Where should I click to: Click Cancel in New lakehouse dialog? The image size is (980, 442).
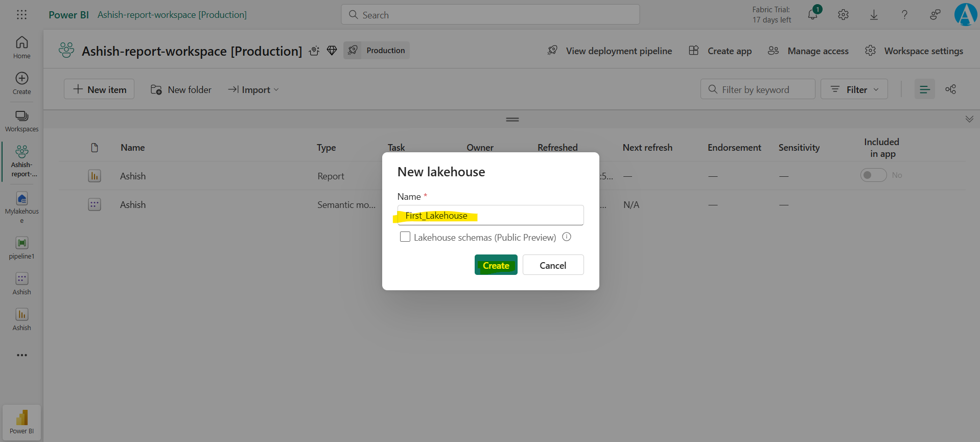pos(553,265)
